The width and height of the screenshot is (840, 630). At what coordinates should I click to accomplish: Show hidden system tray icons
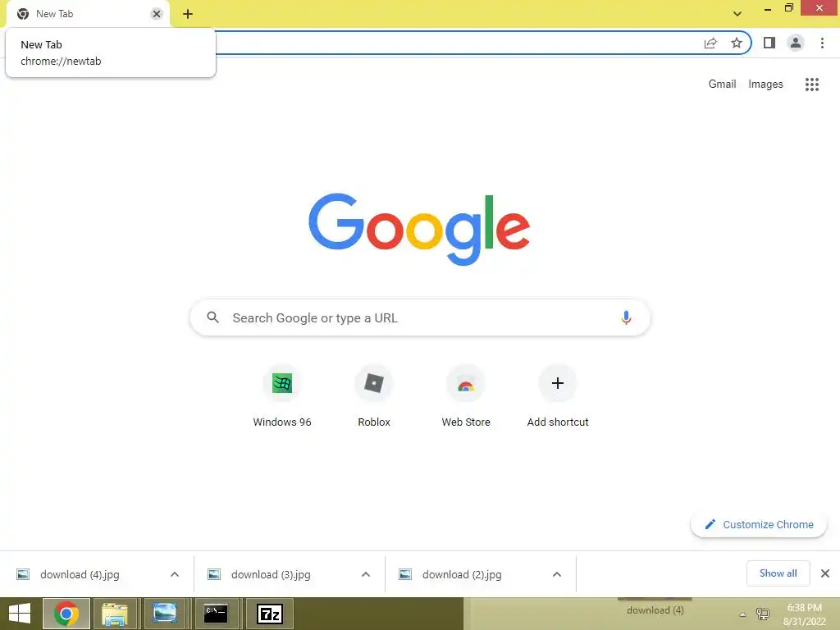tap(742, 614)
